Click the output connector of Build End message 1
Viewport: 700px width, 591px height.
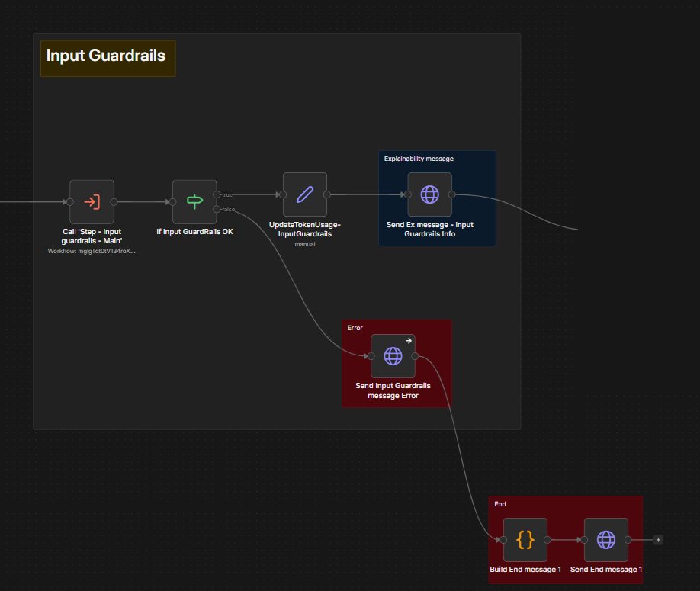[547, 540]
